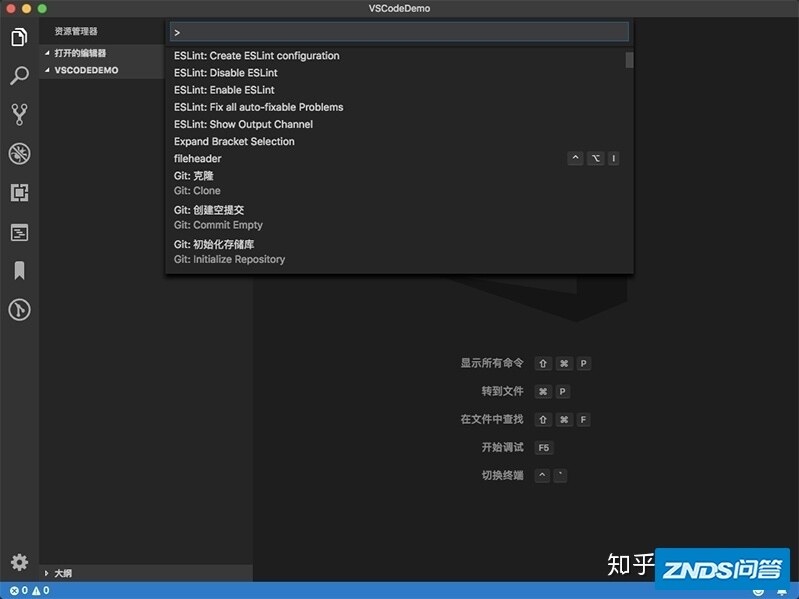Expand the 大纲 outline section

tap(146, 573)
